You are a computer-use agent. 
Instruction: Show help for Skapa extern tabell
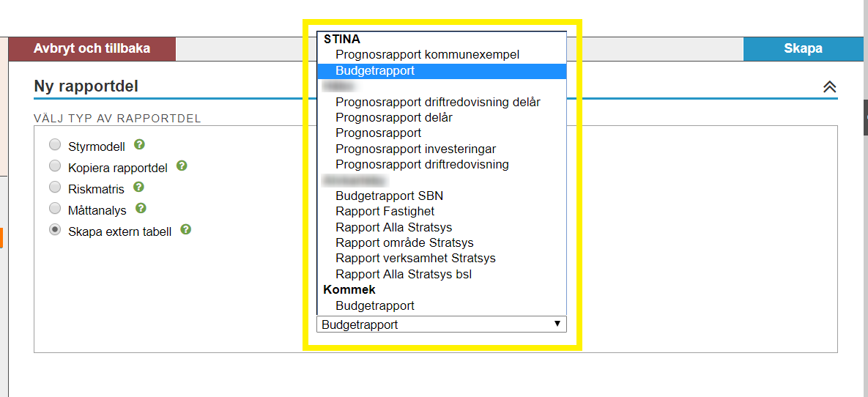coord(186,229)
